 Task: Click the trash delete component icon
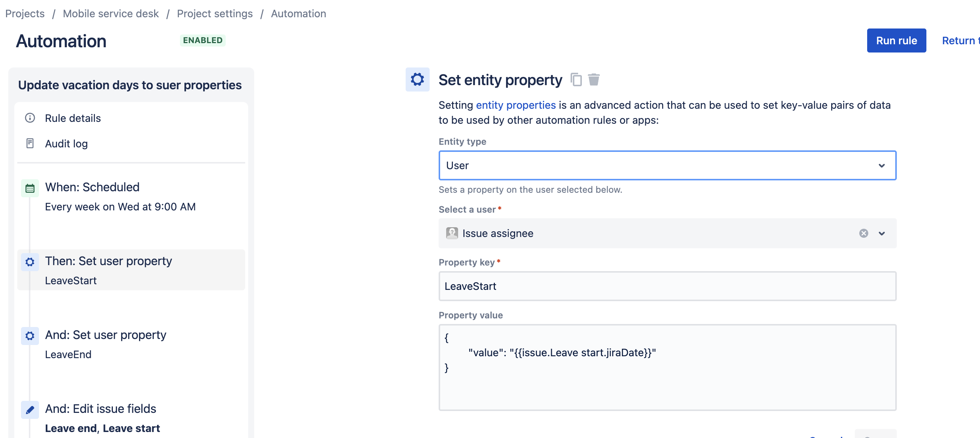(593, 79)
